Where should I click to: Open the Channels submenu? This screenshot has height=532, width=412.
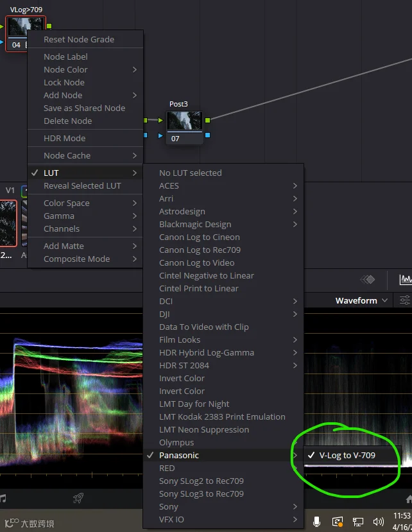(x=85, y=229)
